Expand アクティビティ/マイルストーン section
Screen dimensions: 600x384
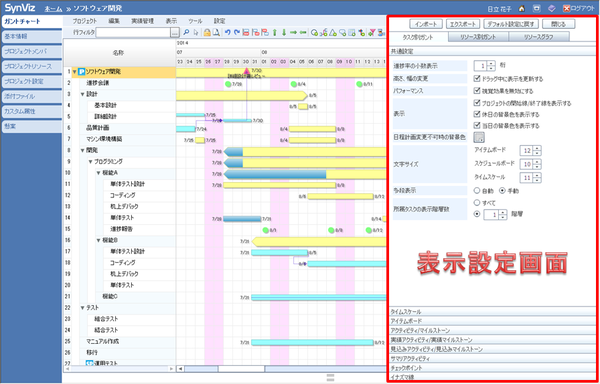point(493,330)
